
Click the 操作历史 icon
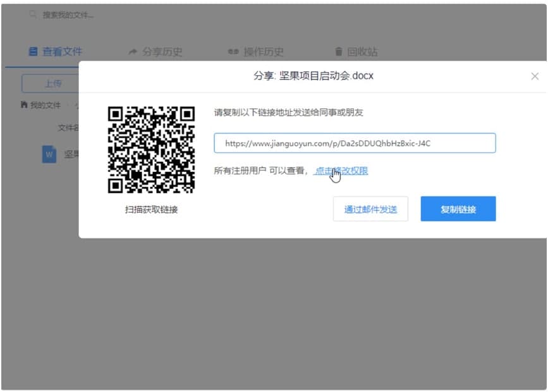point(233,52)
